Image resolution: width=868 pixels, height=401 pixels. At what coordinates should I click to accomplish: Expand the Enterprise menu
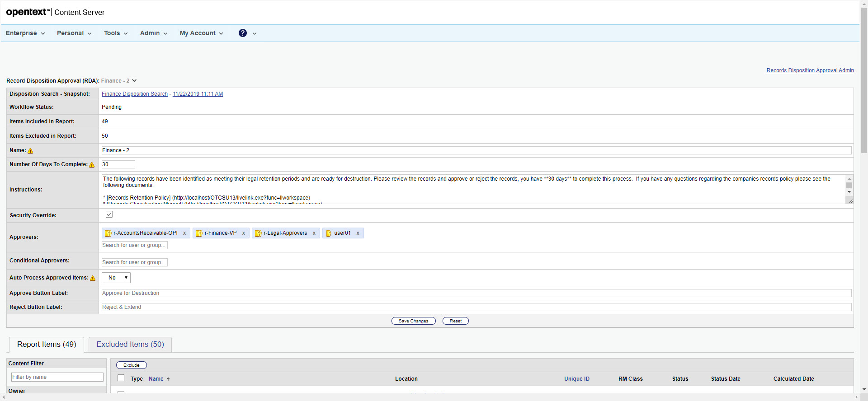(25, 33)
